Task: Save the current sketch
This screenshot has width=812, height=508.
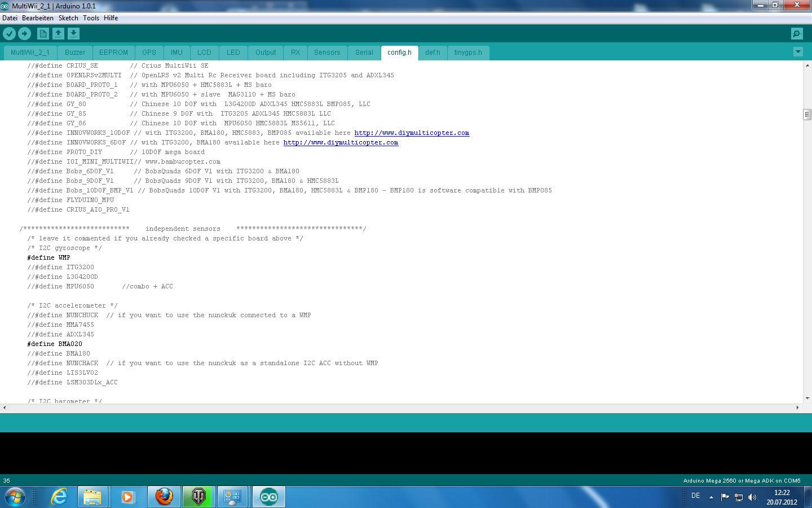Action: point(73,33)
